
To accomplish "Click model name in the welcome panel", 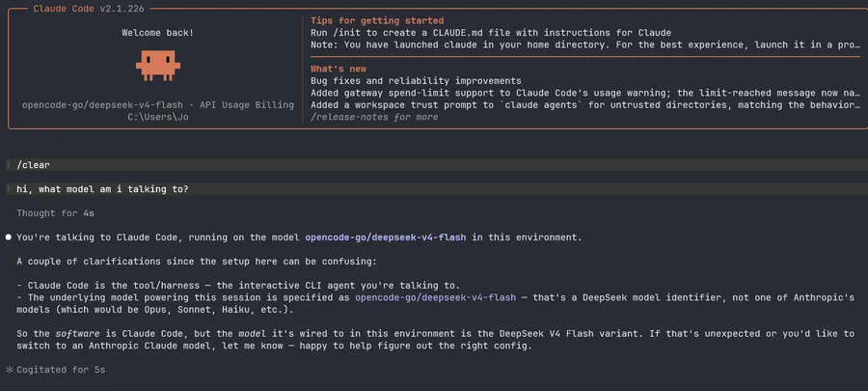I will click(x=102, y=105).
